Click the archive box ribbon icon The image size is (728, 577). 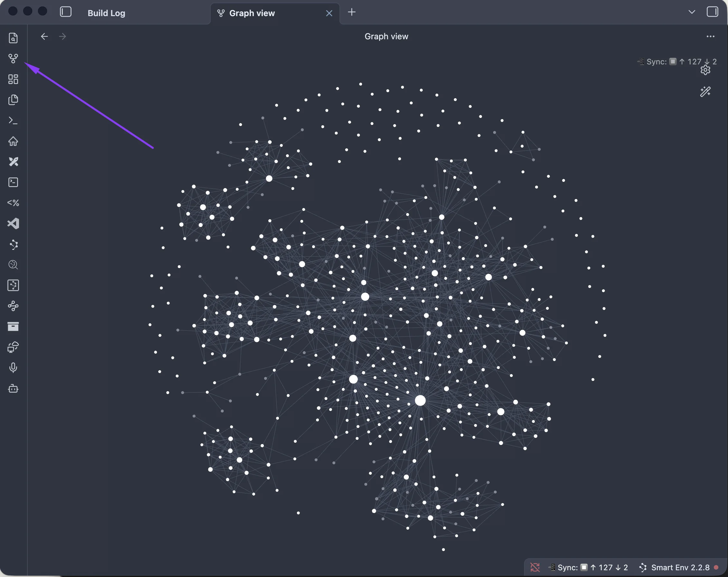click(x=13, y=326)
